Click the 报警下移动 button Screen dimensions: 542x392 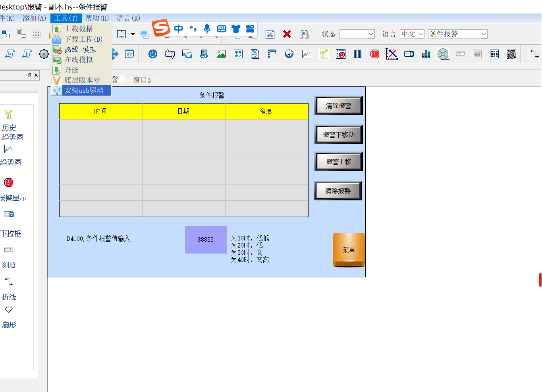pyautogui.click(x=339, y=135)
